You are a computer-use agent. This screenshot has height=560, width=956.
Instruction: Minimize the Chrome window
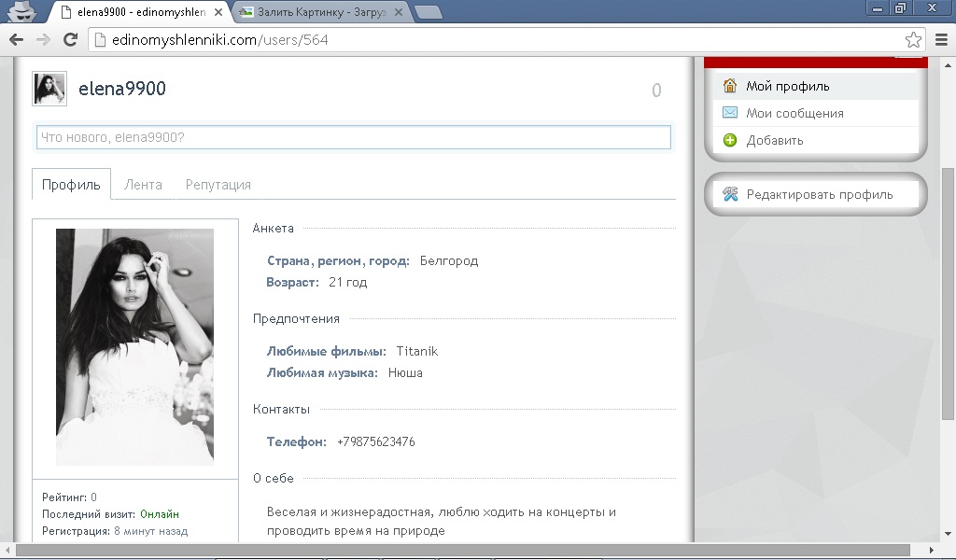coord(878,8)
